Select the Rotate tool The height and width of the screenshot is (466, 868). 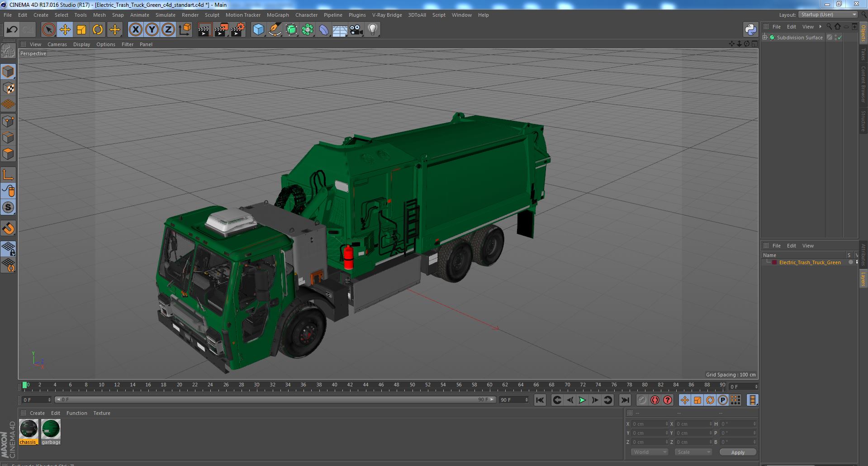click(98, 30)
